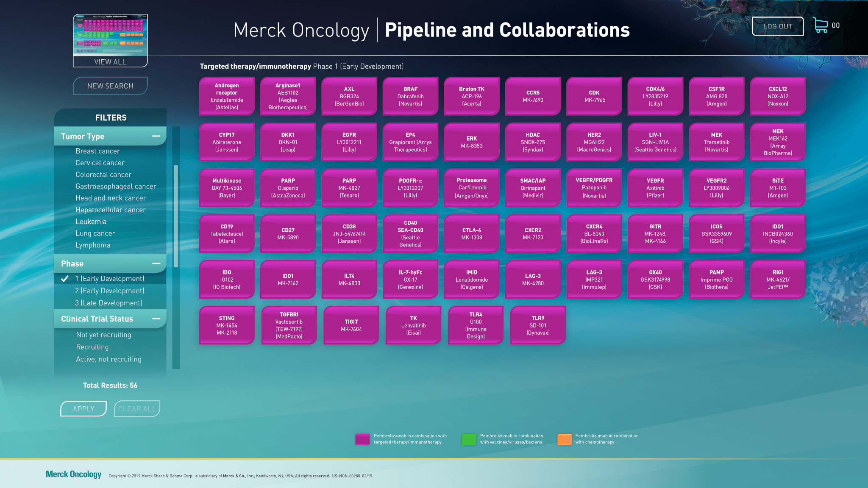Filter by Cervical cancer tumor type
Screen dimensions: 868x488
click(100, 163)
